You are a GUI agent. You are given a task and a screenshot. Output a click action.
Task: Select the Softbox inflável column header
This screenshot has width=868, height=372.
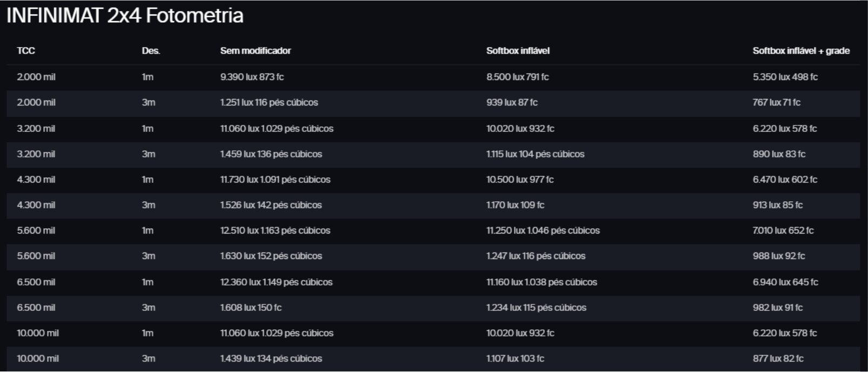click(517, 51)
